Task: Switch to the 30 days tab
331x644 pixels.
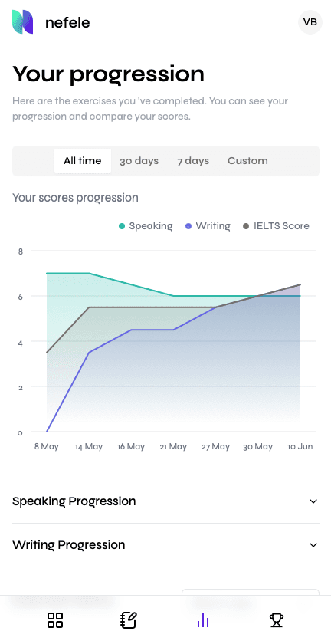Action: tap(139, 161)
